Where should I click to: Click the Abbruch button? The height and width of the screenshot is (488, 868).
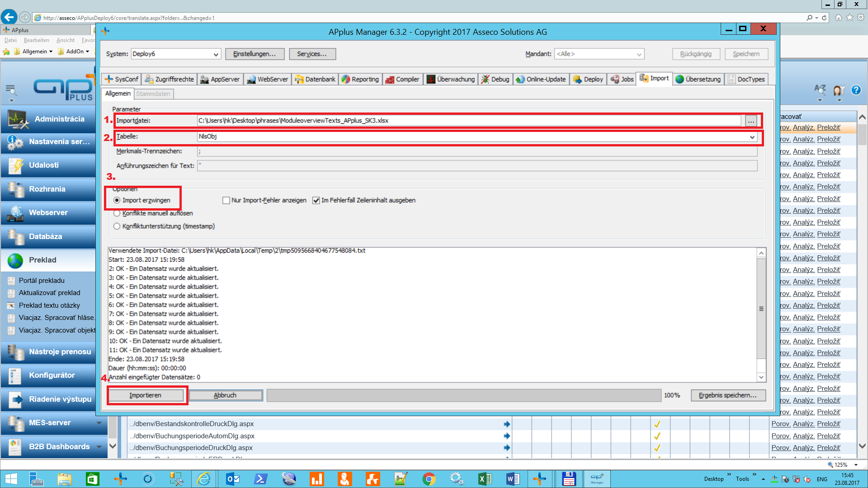[x=225, y=395]
